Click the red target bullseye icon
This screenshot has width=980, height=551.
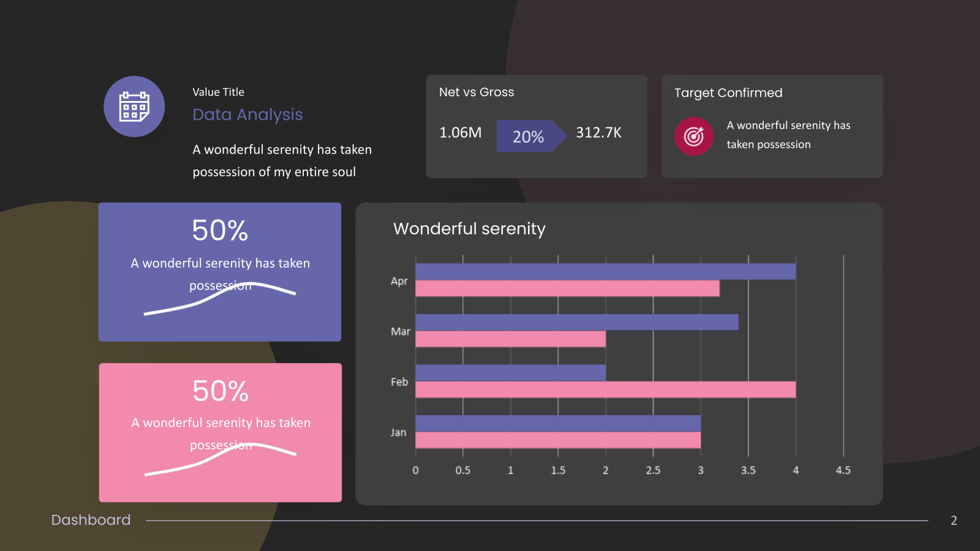694,136
